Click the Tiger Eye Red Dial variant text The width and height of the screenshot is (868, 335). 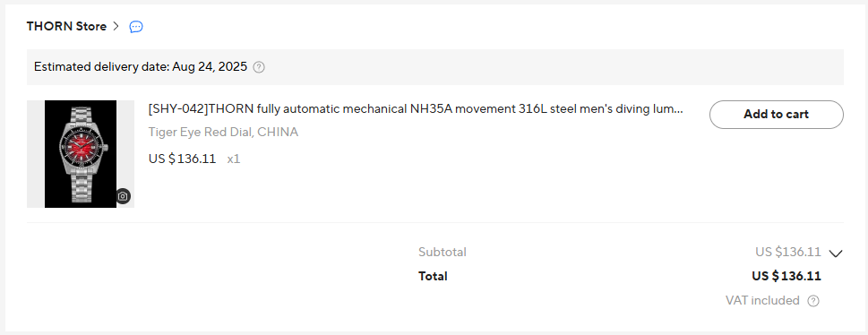[223, 133]
